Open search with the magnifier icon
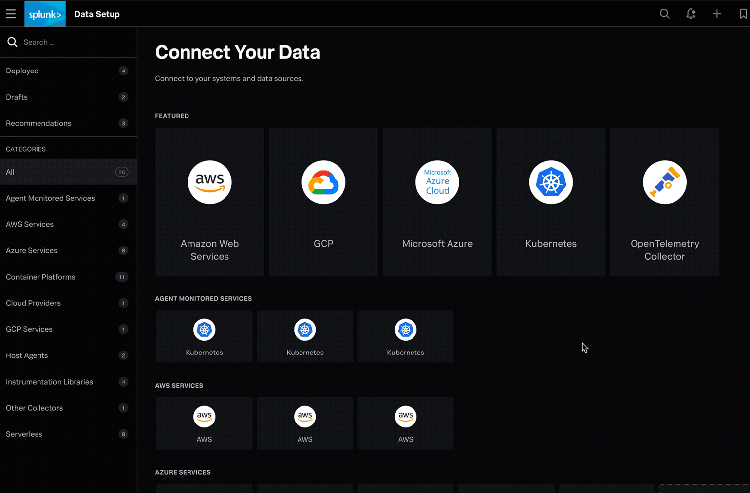Image resolution: width=750 pixels, height=493 pixels. pos(665,13)
